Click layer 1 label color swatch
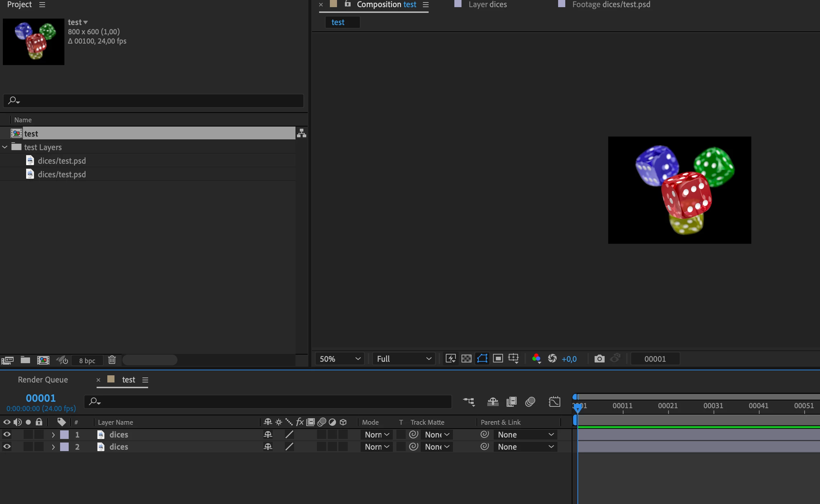The width and height of the screenshot is (820, 504). 64,435
